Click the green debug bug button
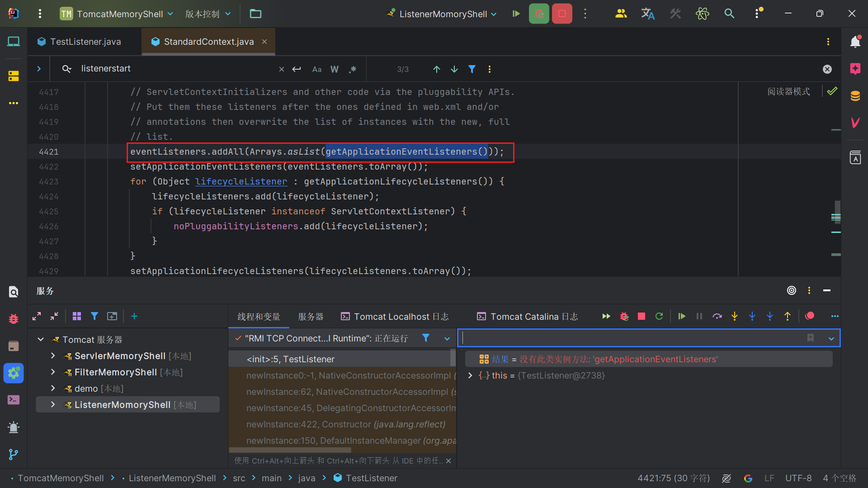 click(539, 14)
